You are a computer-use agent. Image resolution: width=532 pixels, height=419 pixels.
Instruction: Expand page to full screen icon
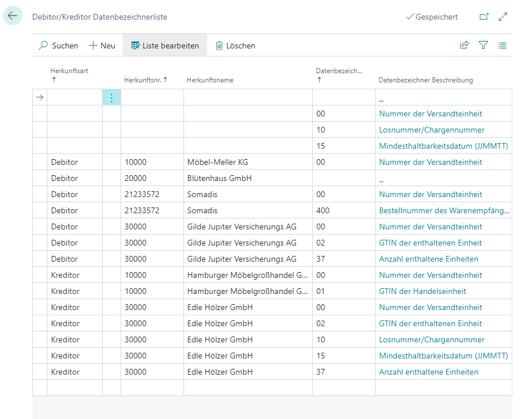(x=503, y=17)
